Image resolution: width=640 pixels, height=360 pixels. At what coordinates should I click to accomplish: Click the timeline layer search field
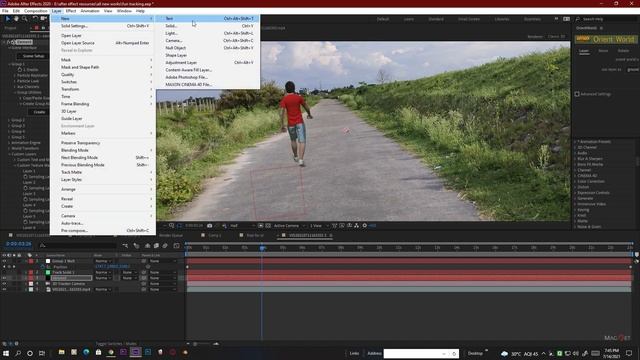[x=78, y=246]
